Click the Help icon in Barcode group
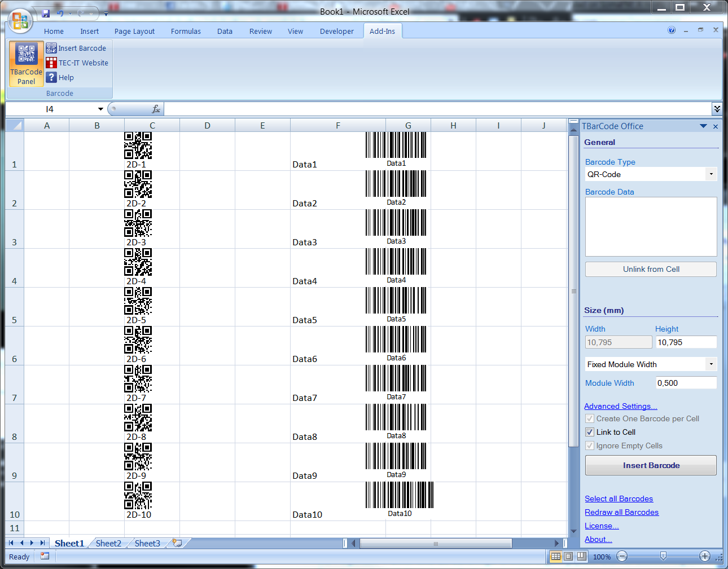Viewport: 728px width, 569px height. click(51, 77)
